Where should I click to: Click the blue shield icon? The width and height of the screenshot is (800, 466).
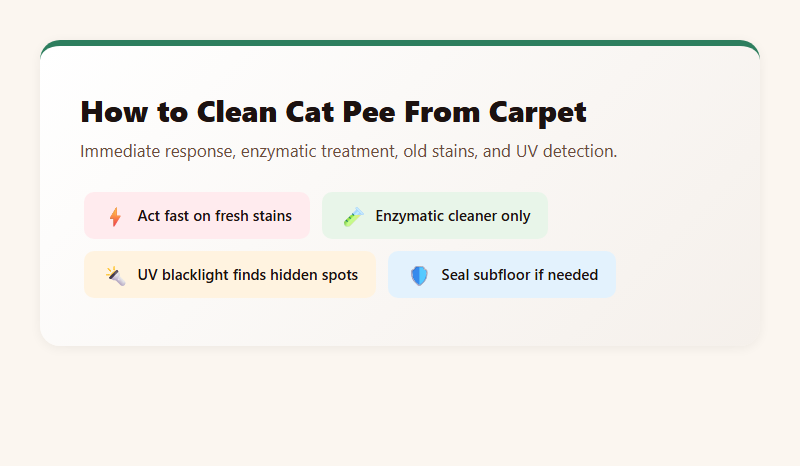coord(419,275)
